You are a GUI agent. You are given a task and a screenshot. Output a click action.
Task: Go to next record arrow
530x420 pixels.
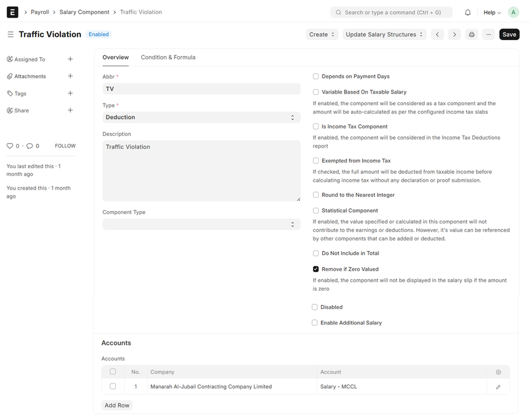click(454, 34)
